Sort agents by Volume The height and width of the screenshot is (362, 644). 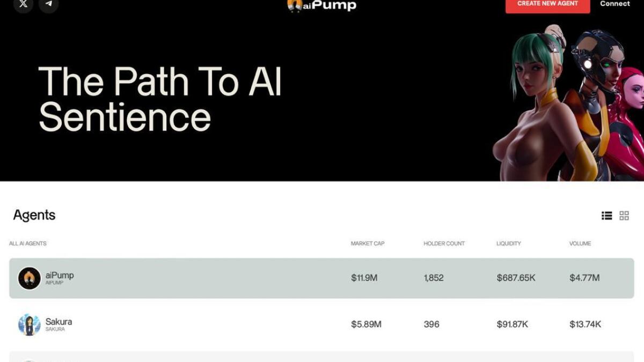[x=580, y=243]
